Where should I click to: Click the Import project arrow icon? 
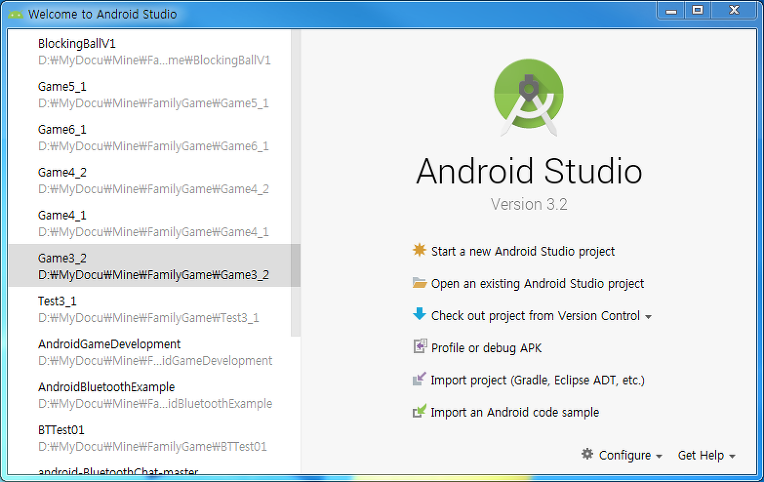tap(419, 379)
